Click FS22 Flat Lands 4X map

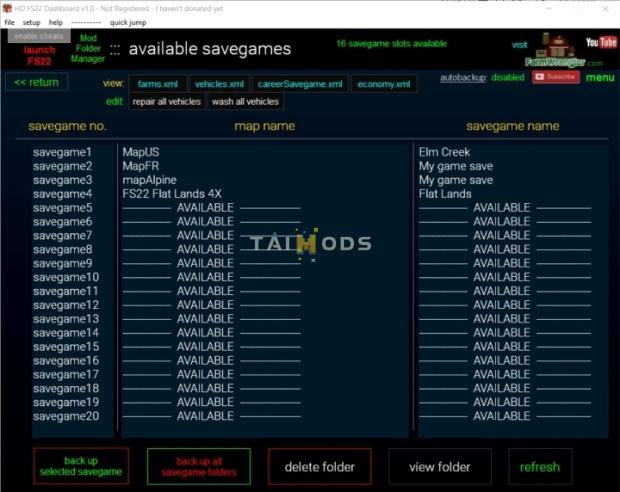pos(172,194)
